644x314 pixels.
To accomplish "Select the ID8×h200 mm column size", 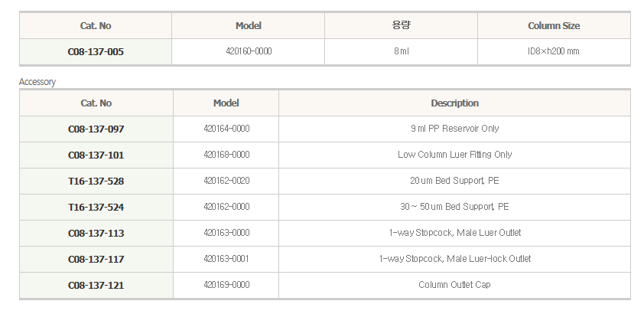I will click(x=554, y=51).
